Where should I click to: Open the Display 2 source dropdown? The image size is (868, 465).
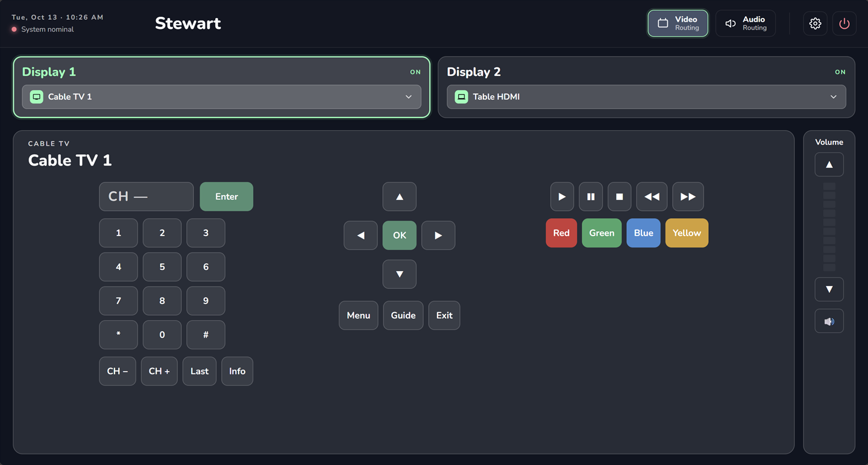(646, 97)
